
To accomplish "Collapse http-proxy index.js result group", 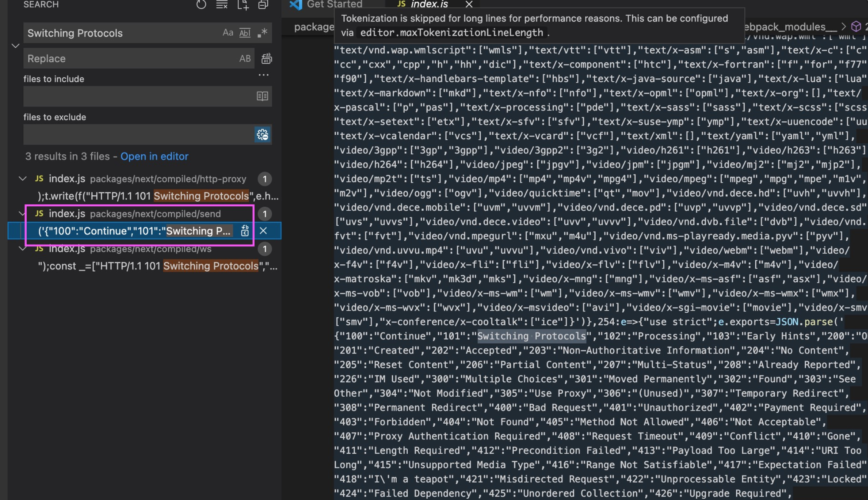I will click(x=22, y=179).
